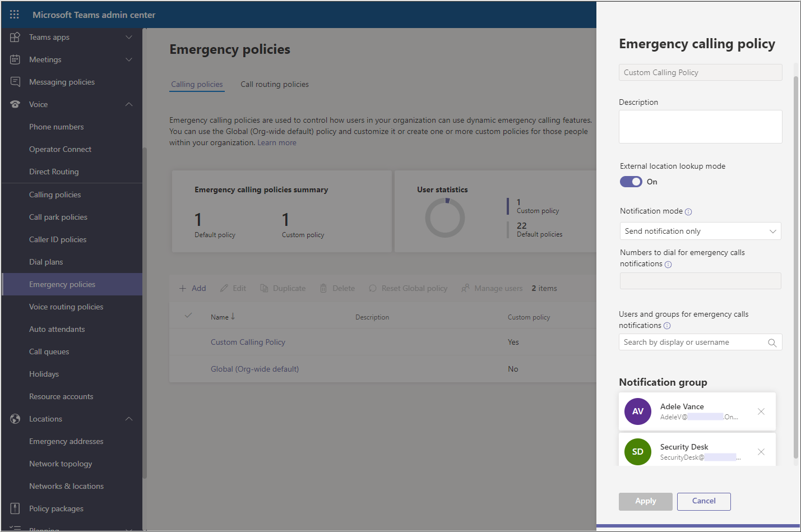801x532 pixels.
Task: Click the Policy packages icon
Action: click(15, 508)
